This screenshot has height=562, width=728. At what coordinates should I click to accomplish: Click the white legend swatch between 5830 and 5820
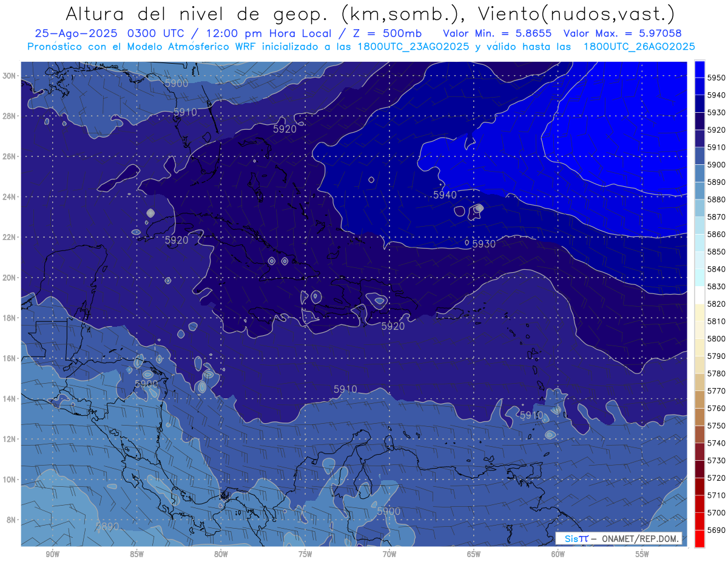tap(699, 295)
